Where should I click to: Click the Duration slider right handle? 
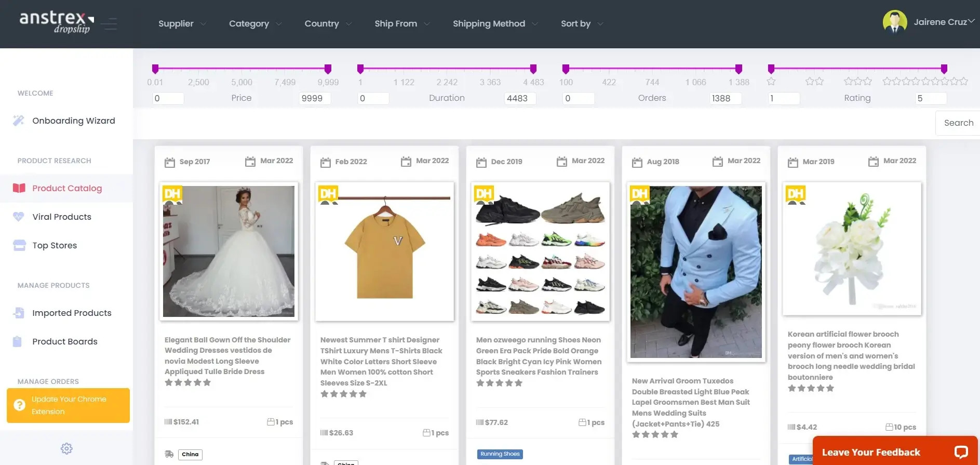coord(533,69)
